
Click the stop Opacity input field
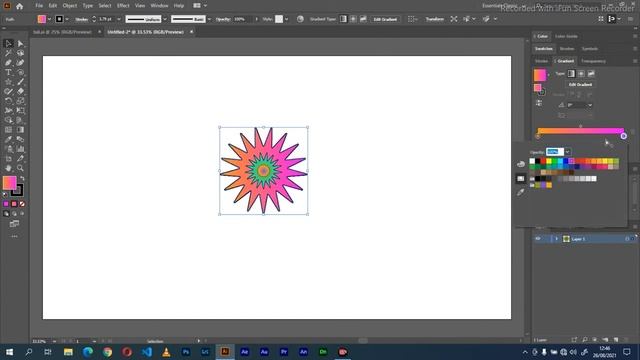[x=554, y=152]
